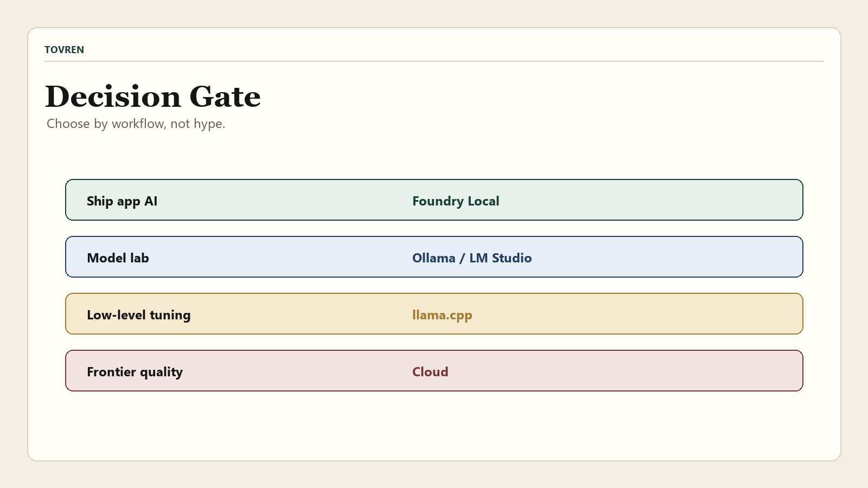Screen dimensions: 868x488
Task: Click the 'Ship app AI' label
Action: click(x=122, y=201)
